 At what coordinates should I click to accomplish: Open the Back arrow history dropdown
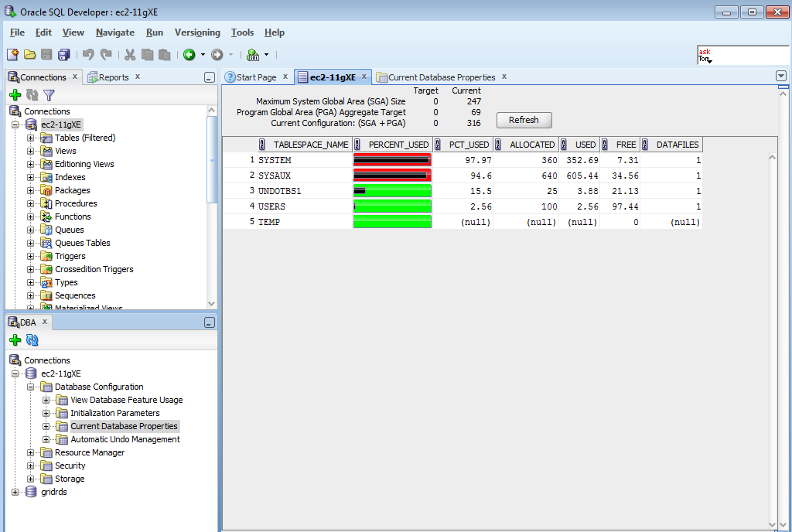[x=203, y=54]
